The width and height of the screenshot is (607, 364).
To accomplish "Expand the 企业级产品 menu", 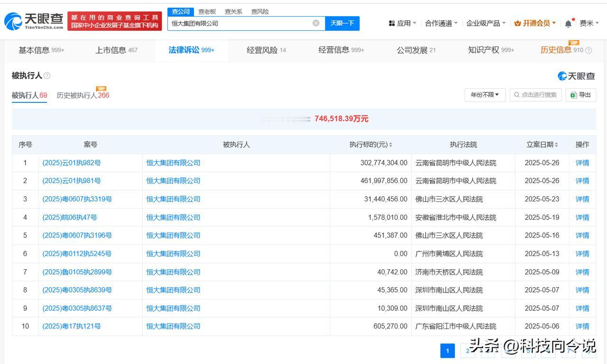I will 486,23.
